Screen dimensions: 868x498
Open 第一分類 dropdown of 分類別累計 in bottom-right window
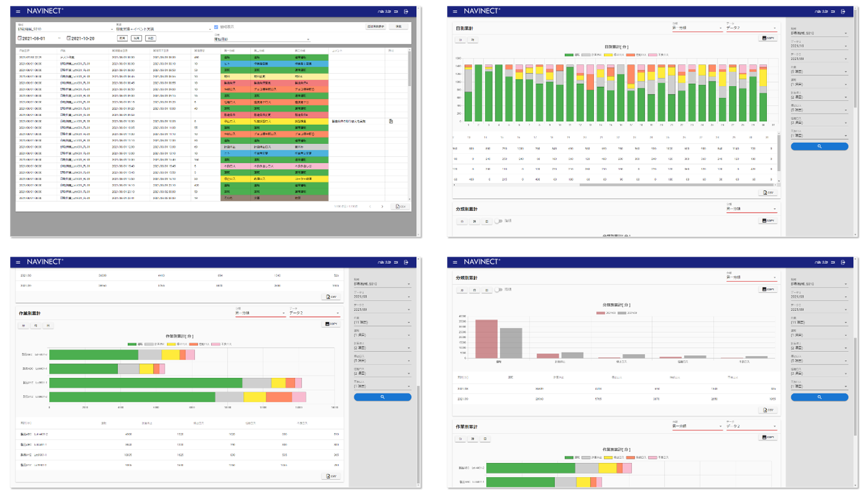click(x=751, y=277)
